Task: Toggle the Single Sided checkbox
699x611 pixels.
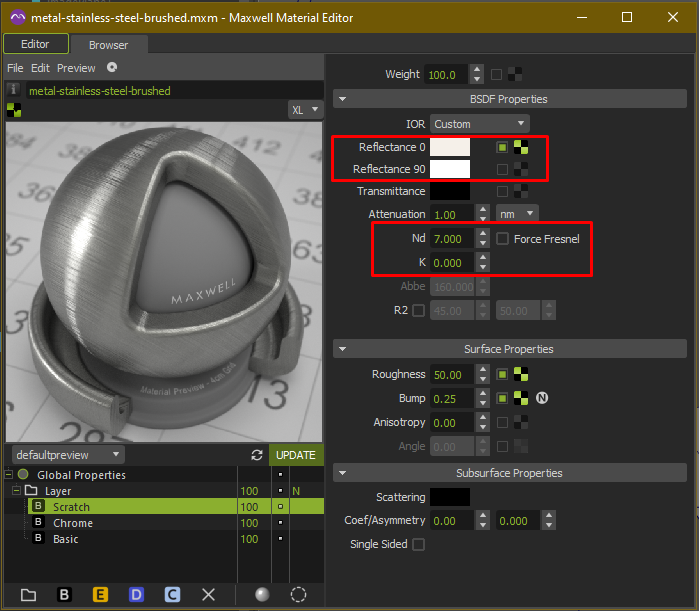Action: point(418,544)
